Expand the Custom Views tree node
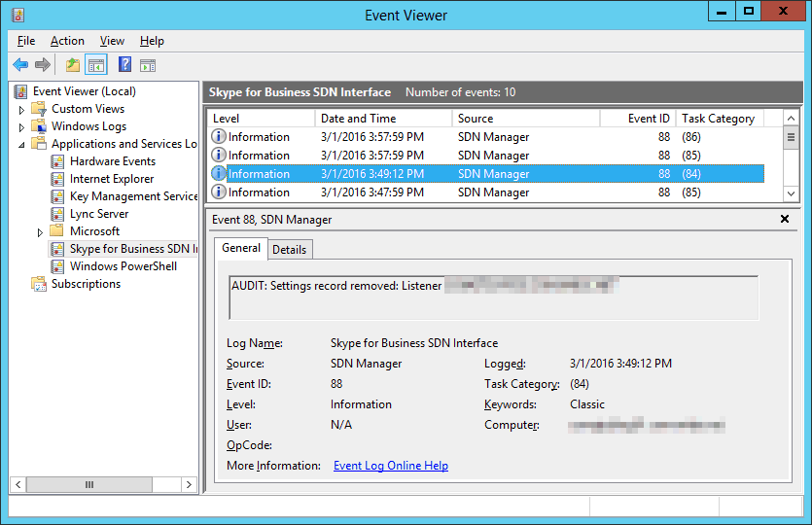 pyautogui.click(x=21, y=110)
